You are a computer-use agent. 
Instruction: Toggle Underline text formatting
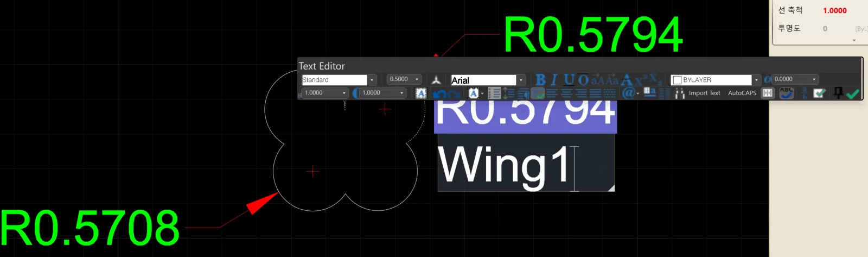coord(569,80)
